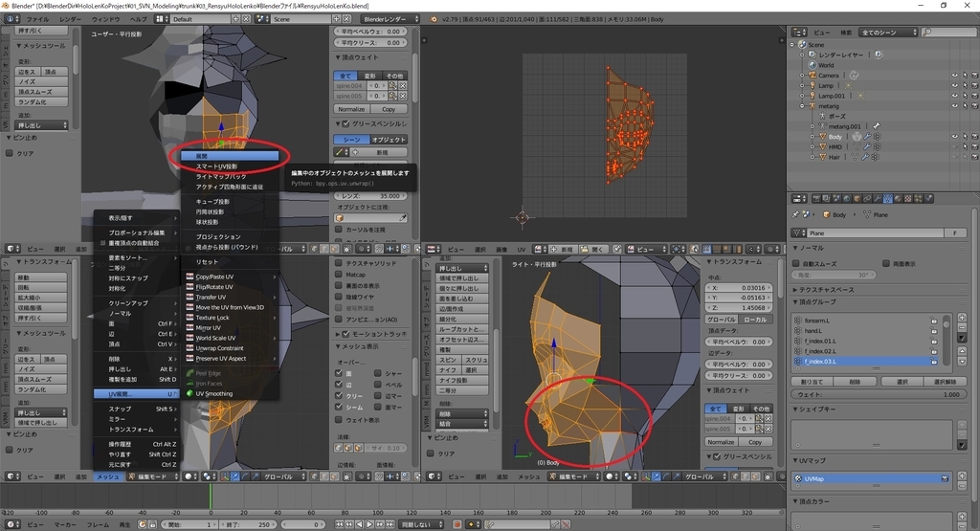Click the 割り当て button in vertex groups
The image size is (980, 531).
tap(812, 382)
